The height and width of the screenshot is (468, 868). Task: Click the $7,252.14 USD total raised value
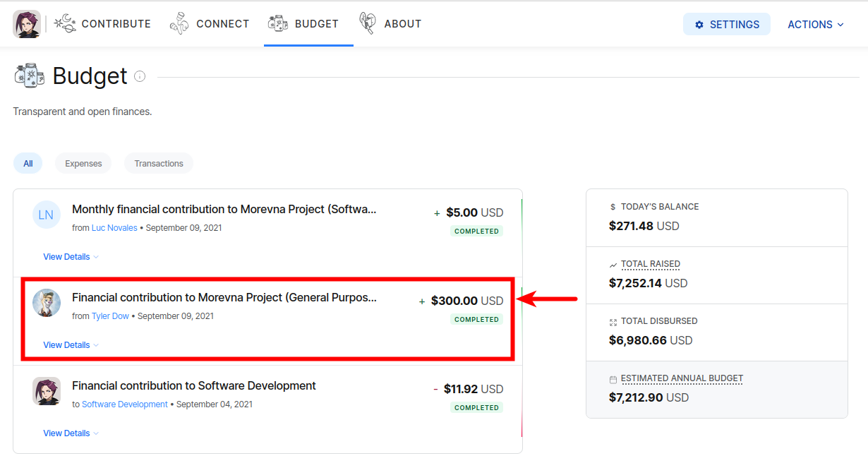tap(648, 283)
